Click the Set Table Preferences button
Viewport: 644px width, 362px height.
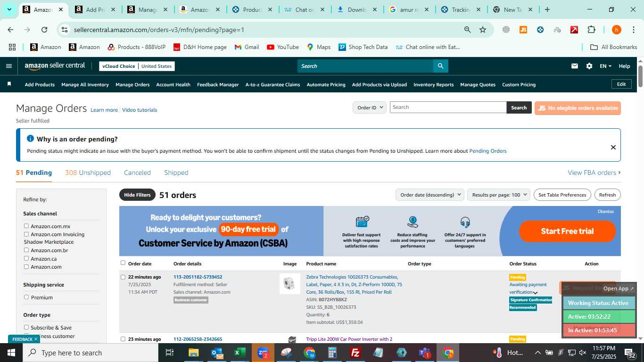click(x=562, y=195)
